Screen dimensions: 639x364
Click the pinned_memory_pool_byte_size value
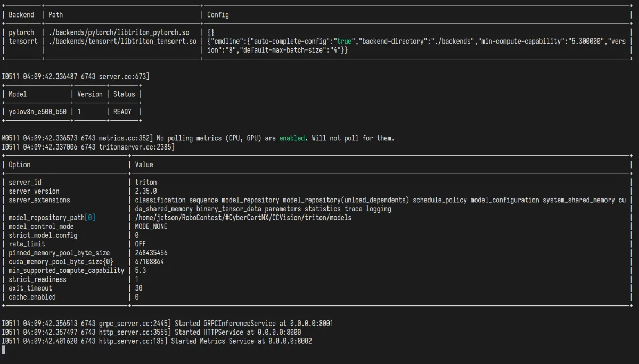(152, 252)
